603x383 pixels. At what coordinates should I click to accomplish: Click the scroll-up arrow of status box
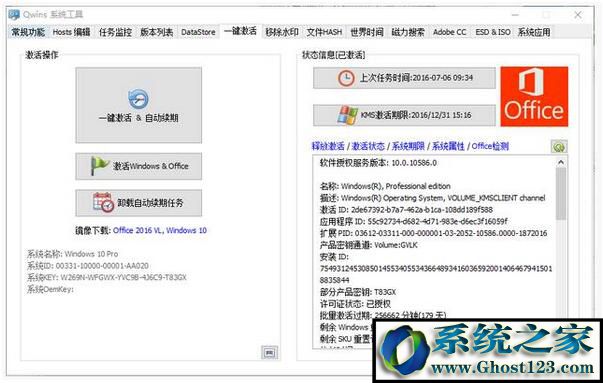coord(561,162)
